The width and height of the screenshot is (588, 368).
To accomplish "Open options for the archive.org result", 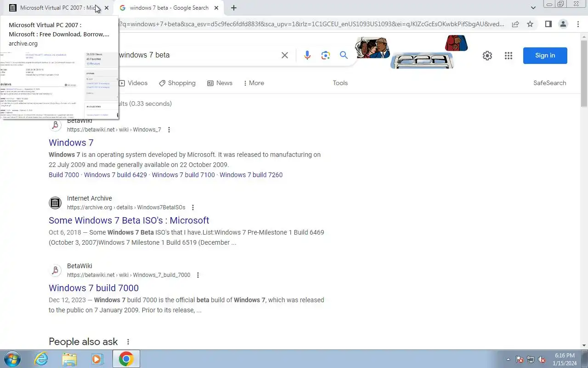I will (193, 207).
